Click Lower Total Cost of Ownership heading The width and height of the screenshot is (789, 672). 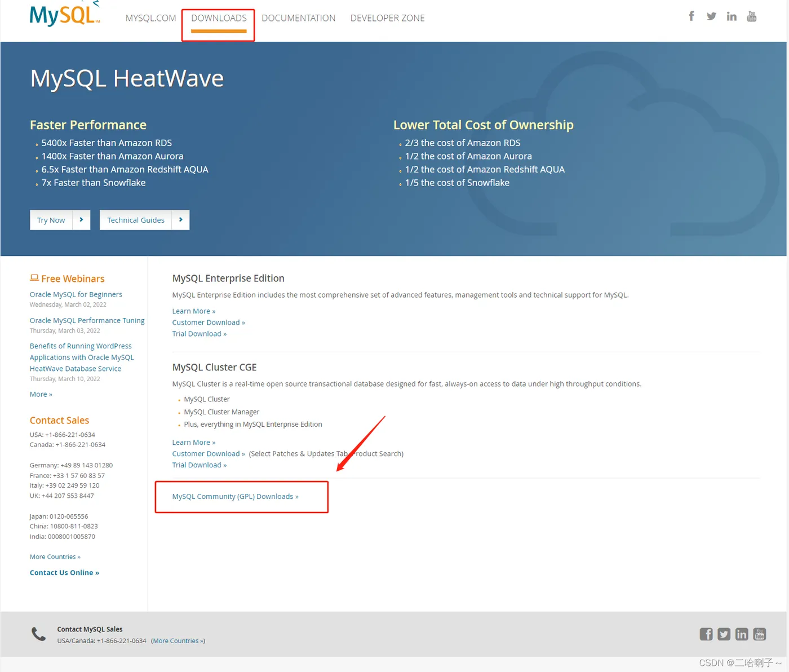tap(484, 125)
